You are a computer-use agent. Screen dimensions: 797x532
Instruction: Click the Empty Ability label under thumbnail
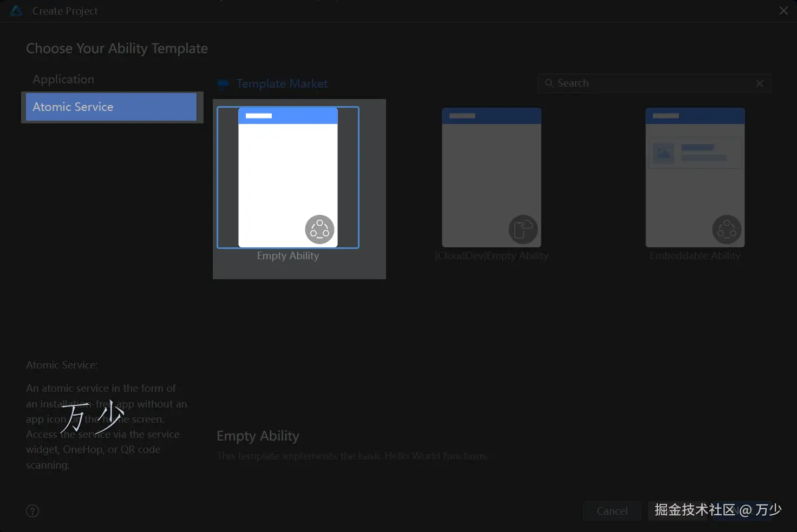tap(288, 256)
